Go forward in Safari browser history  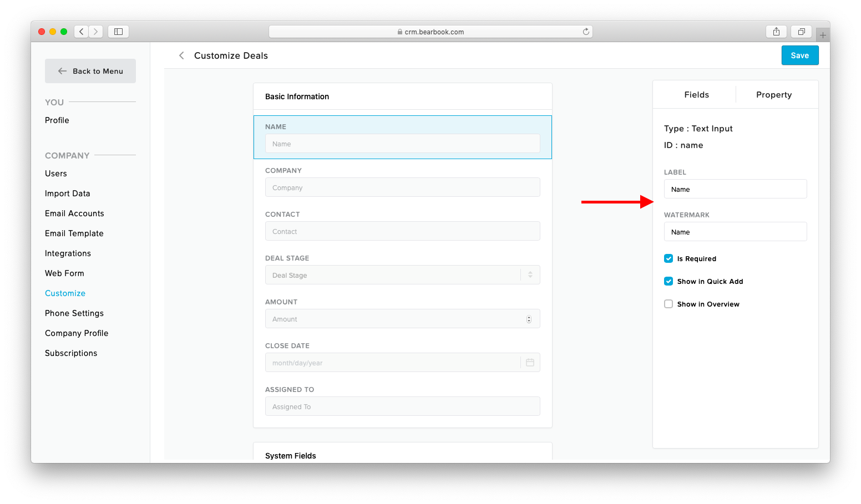96,32
